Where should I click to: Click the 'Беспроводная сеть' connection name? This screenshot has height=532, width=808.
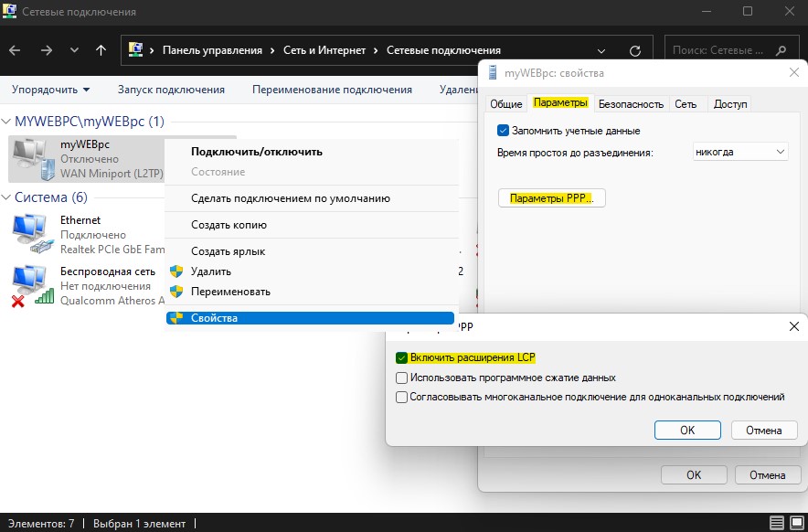[x=108, y=271]
